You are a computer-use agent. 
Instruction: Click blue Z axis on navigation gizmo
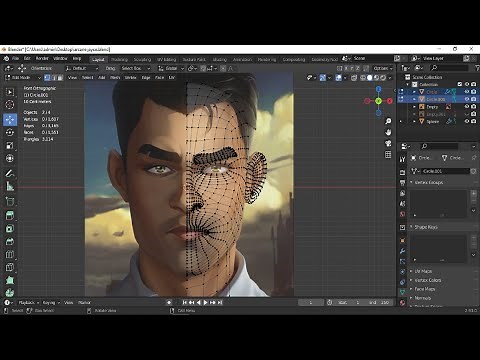(378, 89)
